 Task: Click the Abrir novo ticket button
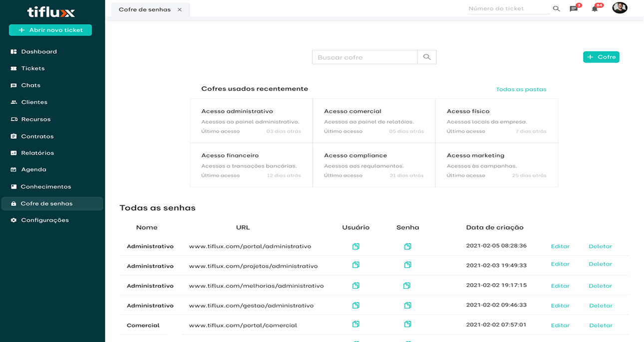coord(50,30)
